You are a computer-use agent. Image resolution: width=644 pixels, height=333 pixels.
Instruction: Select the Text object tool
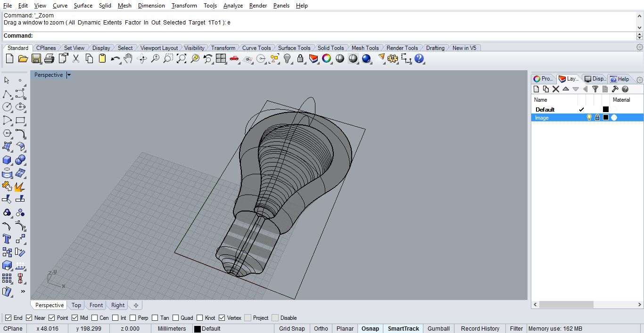[x=7, y=239]
